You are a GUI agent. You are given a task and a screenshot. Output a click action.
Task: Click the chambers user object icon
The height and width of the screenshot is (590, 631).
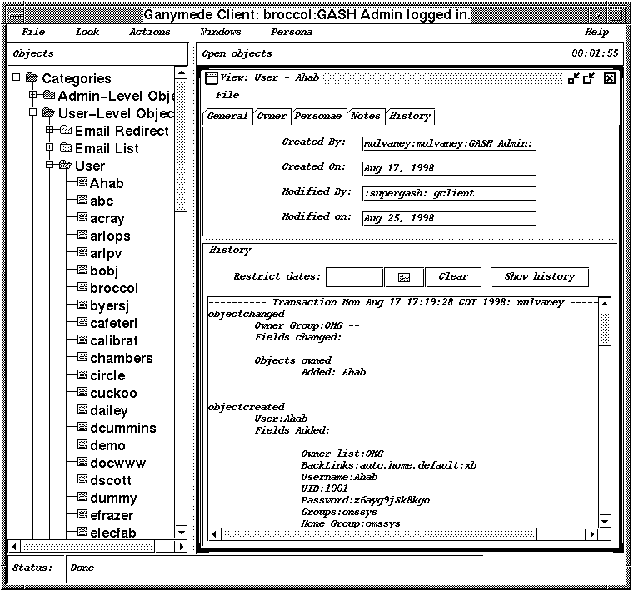point(81,358)
